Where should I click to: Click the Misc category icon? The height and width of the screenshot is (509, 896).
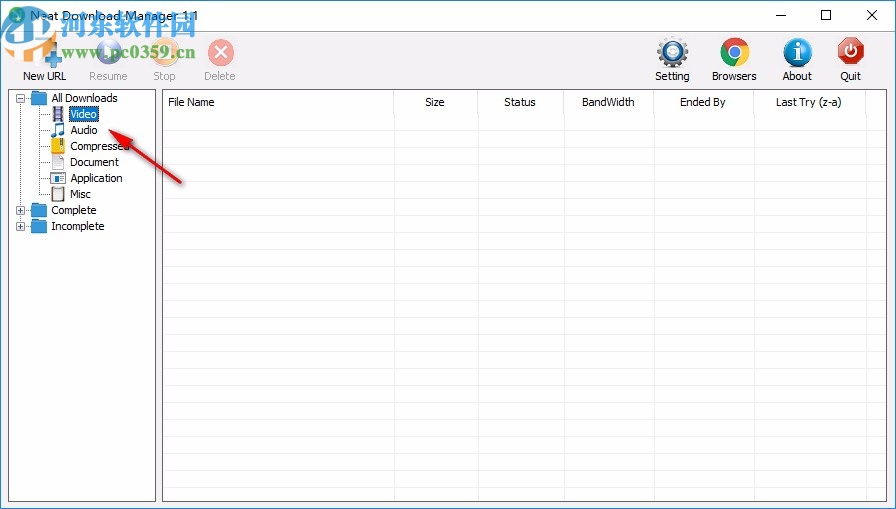(58, 194)
